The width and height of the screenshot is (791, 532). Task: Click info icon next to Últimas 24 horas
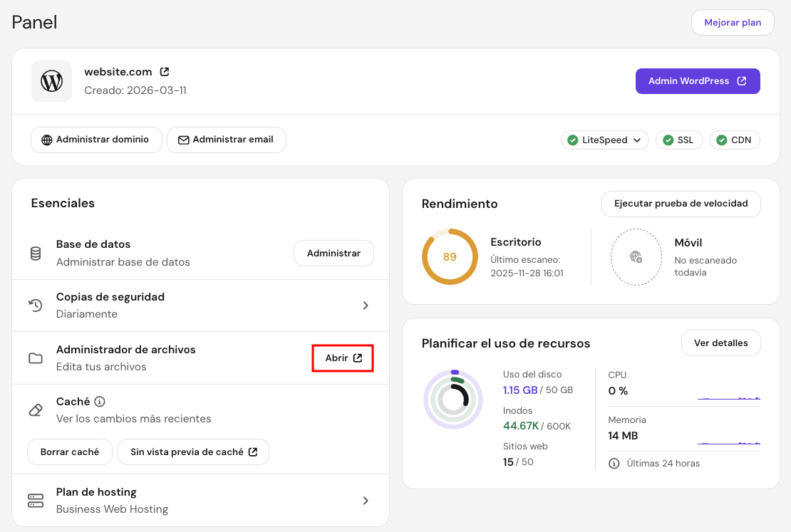(x=614, y=464)
